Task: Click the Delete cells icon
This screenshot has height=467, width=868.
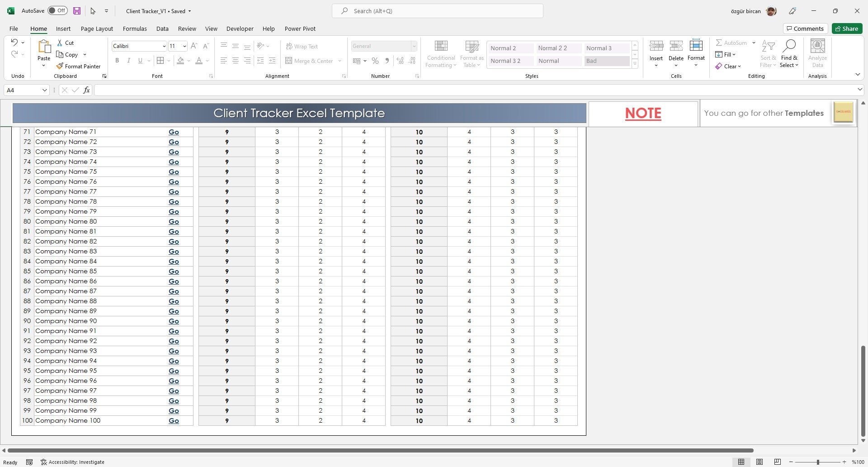Action: click(676, 46)
